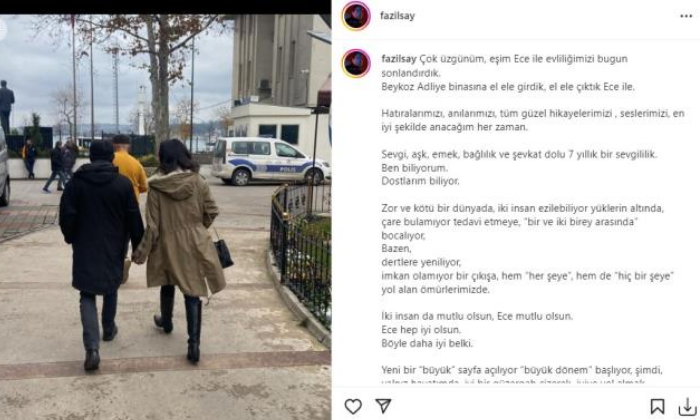
Task: Click the caption paragraph starting with Hatıralarımızı
Action: (533, 120)
